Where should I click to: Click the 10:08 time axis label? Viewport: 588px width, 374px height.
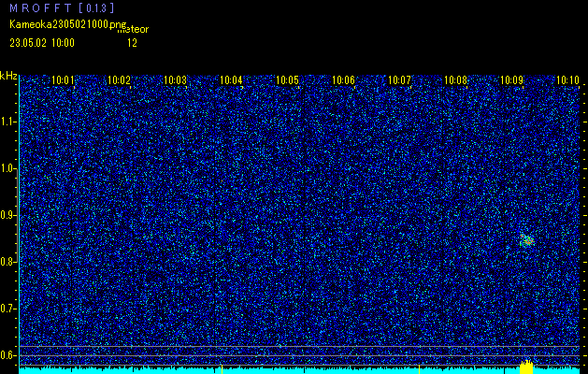click(455, 79)
